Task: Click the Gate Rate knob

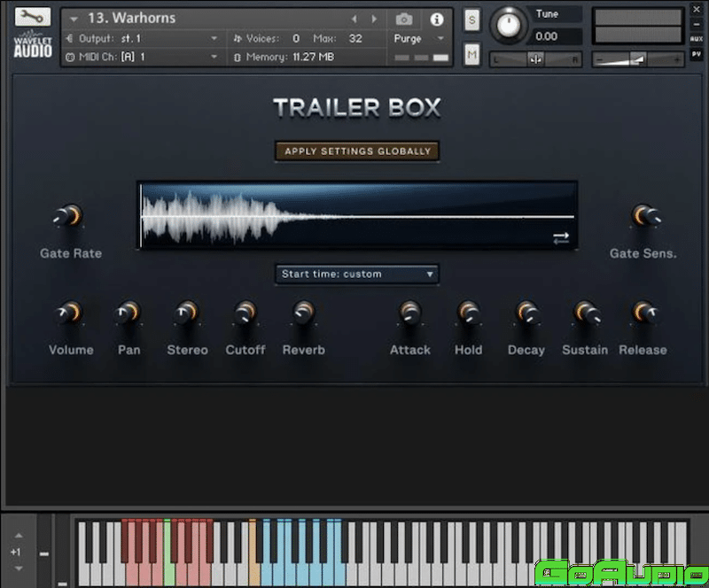Action: pyautogui.click(x=69, y=216)
